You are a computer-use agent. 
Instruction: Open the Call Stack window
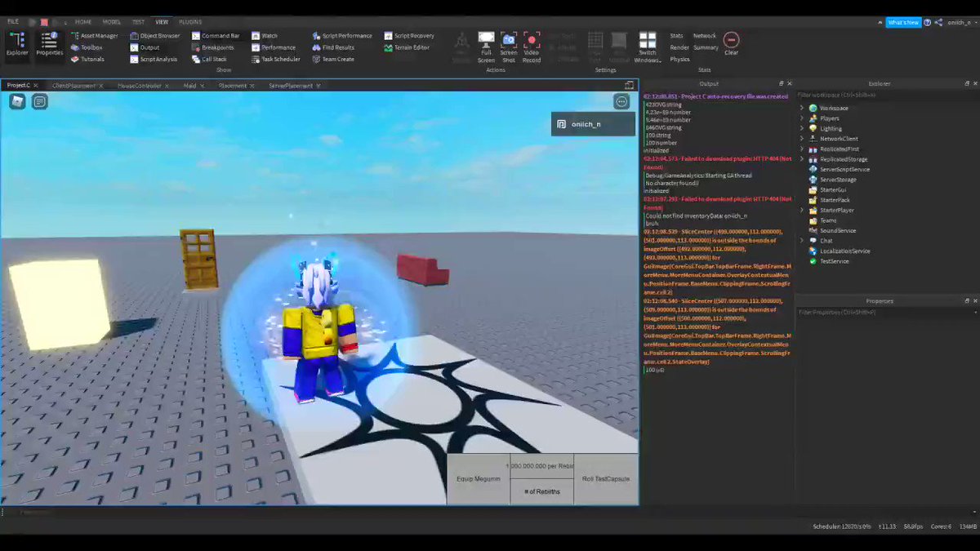[210, 59]
